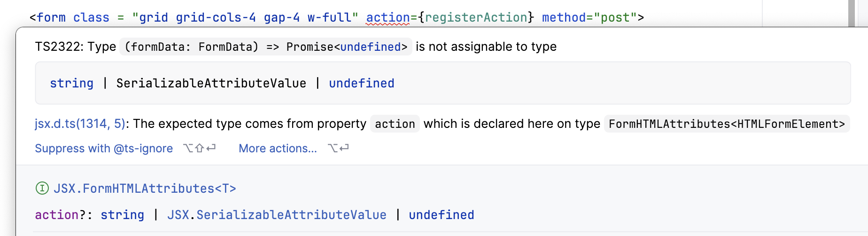The height and width of the screenshot is (236, 868).
Task: Open JSX.SerializableAttributeValue type definition
Action: pos(277,215)
